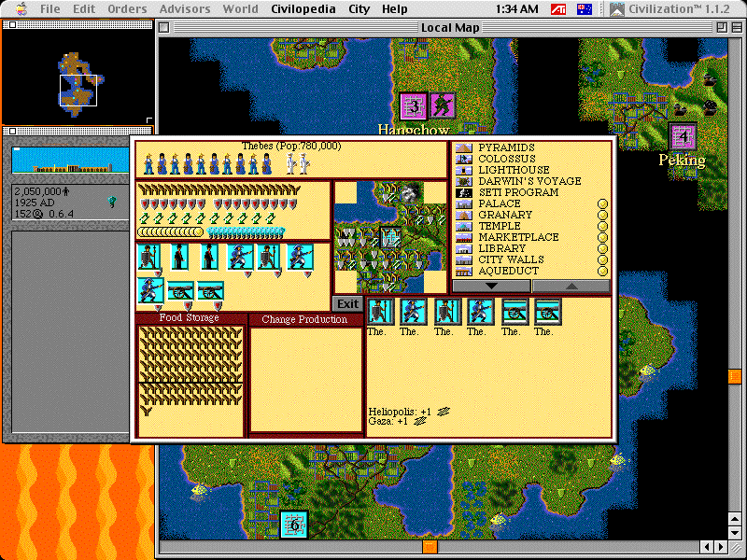Click the Local Map scroll left arrow
The width and height of the screenshot is (747, 560).
click(x=708, y=547)
